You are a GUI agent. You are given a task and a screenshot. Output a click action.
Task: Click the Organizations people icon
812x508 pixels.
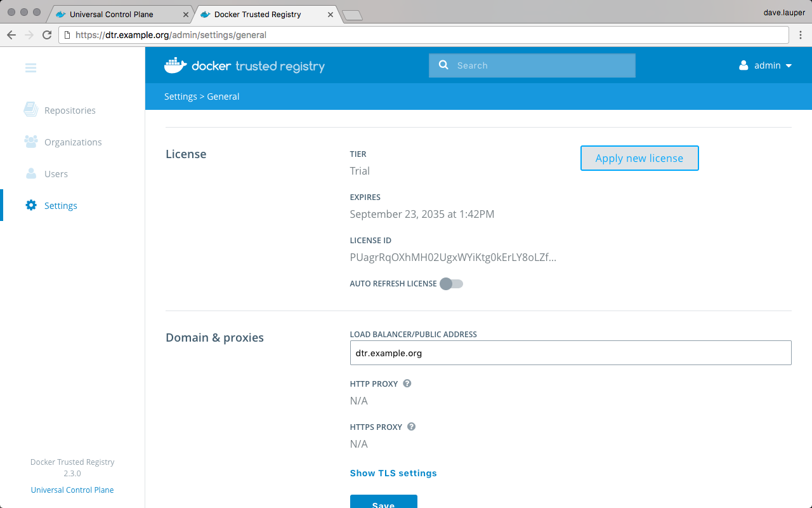pyautogui.click(x=30, y=142)
